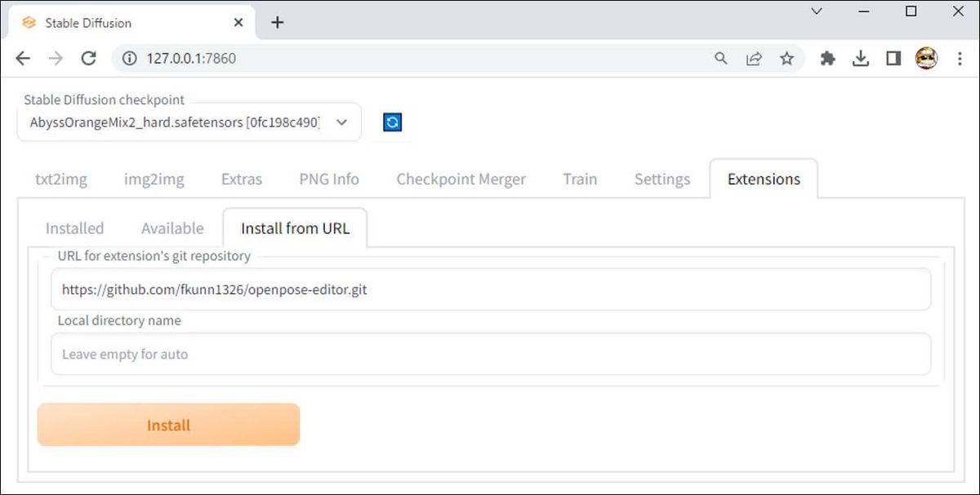This screenshot has height=495, width=980.
Task: Close the browser window
Action: [959, 11]
